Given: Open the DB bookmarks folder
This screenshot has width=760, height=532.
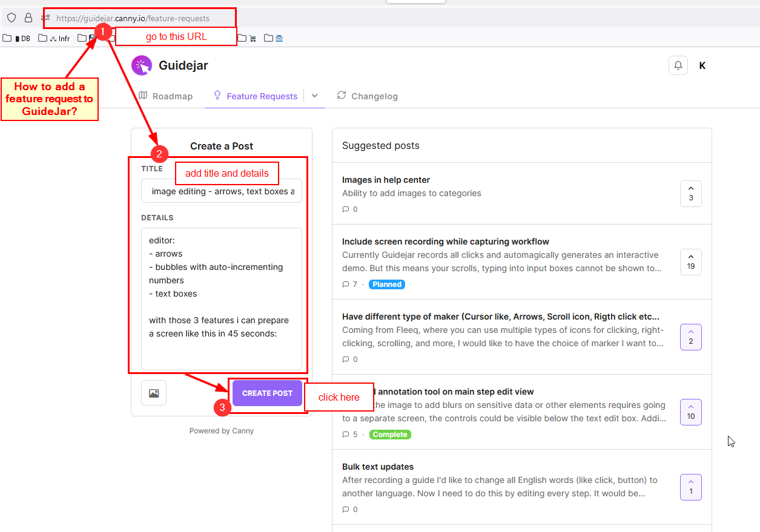Looking at the screenshot, I should tap(17, 38).
